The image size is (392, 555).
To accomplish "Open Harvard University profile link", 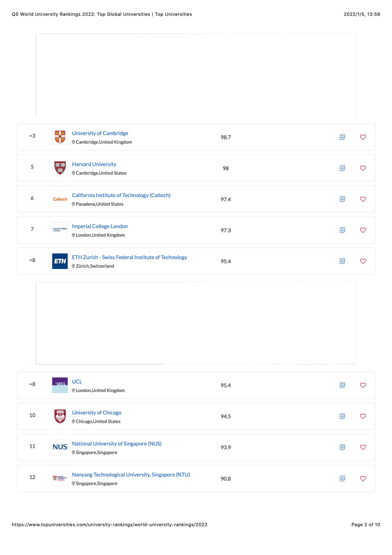I will click(x=94, y=164).
